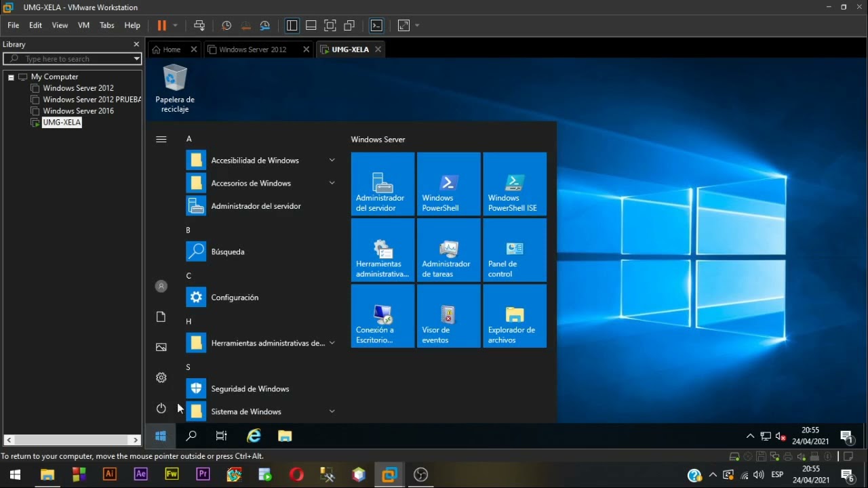The height and width of the screenshot is (488, 868).
Task: Toggle the library sidebar view
Action: [292, 25]
